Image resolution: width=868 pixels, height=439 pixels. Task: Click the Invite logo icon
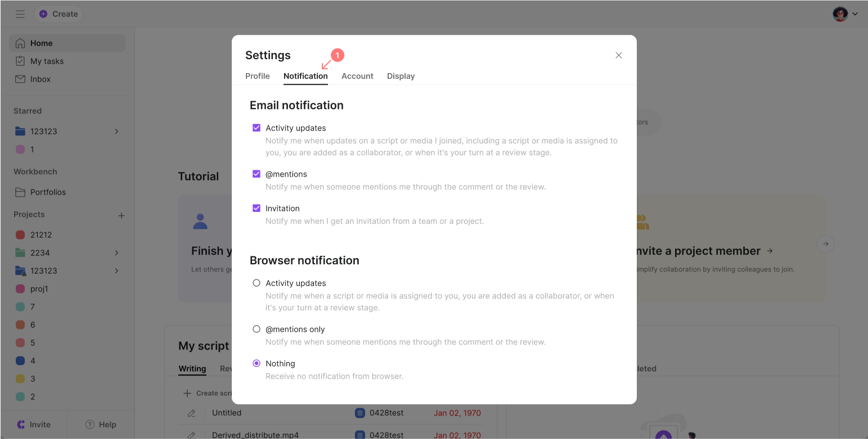click(21, 425)
